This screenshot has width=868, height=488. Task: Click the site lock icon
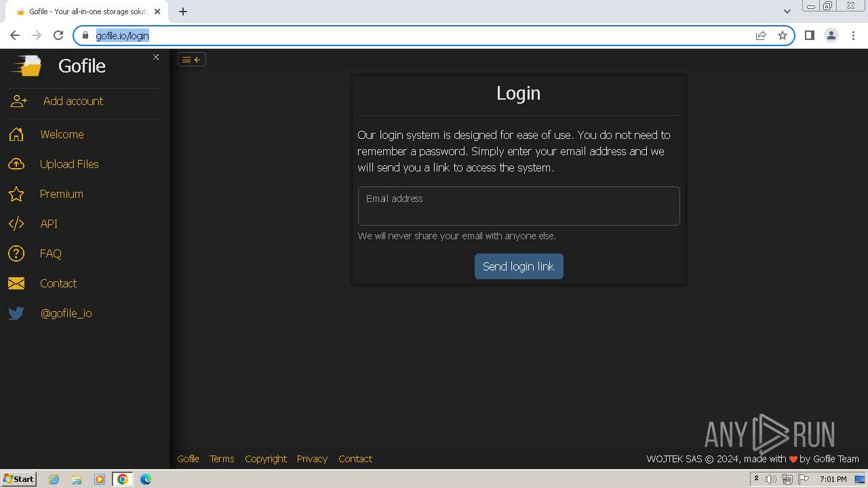click(x=85, y=35)
